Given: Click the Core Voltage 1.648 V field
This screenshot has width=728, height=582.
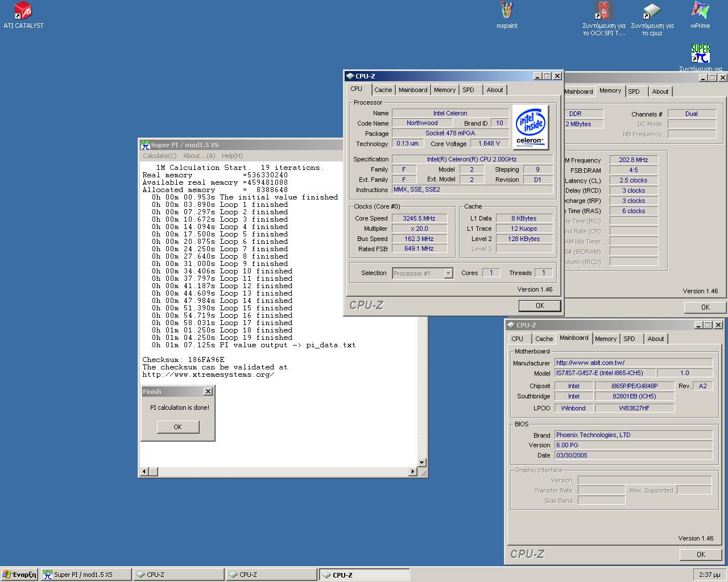Looking at the screenshot, I should coord(489,143).
